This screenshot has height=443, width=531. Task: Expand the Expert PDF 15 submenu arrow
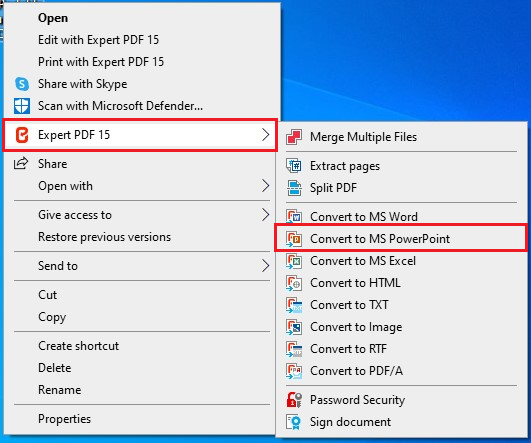(x=266, y=135)
